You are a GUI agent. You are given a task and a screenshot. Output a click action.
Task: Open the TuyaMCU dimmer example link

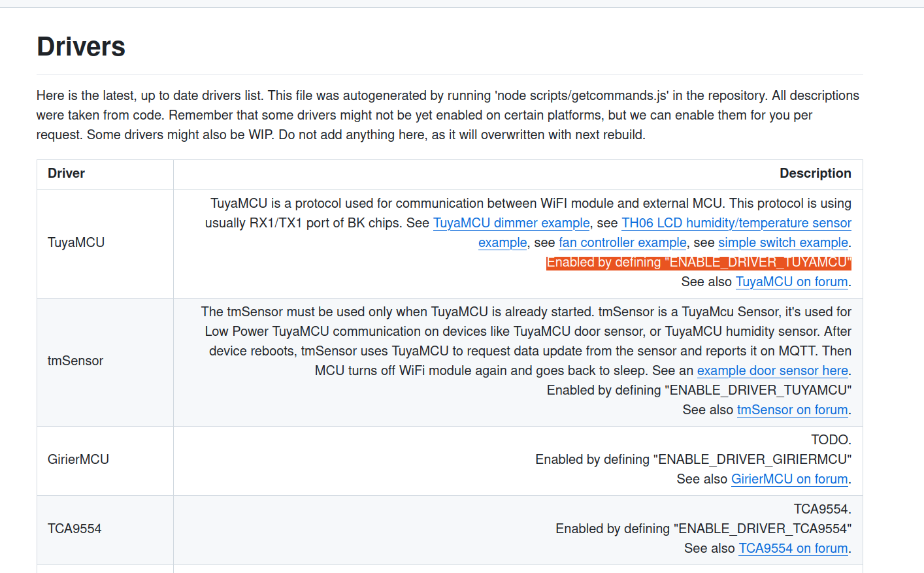pos(511,223)
